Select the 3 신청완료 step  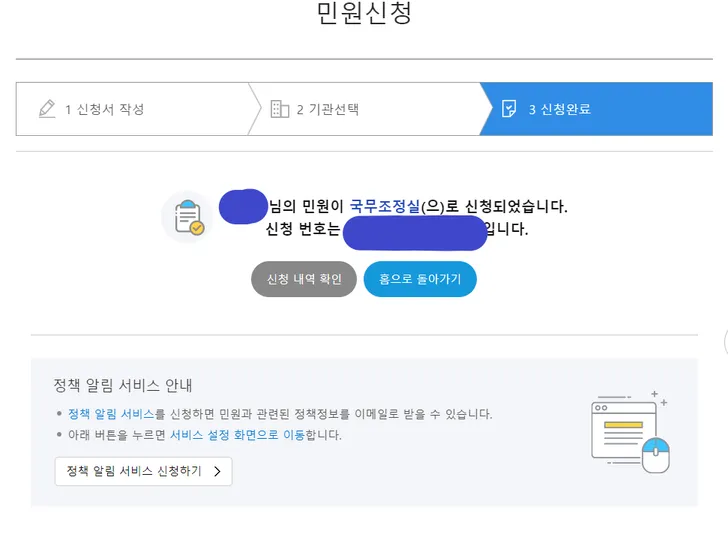[x=596, y=109]
